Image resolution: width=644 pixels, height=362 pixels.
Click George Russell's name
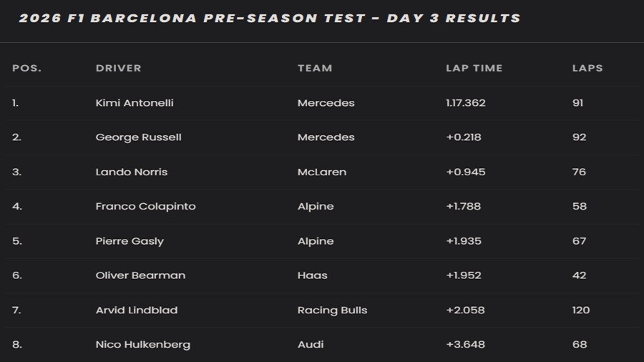pos(138,137)
